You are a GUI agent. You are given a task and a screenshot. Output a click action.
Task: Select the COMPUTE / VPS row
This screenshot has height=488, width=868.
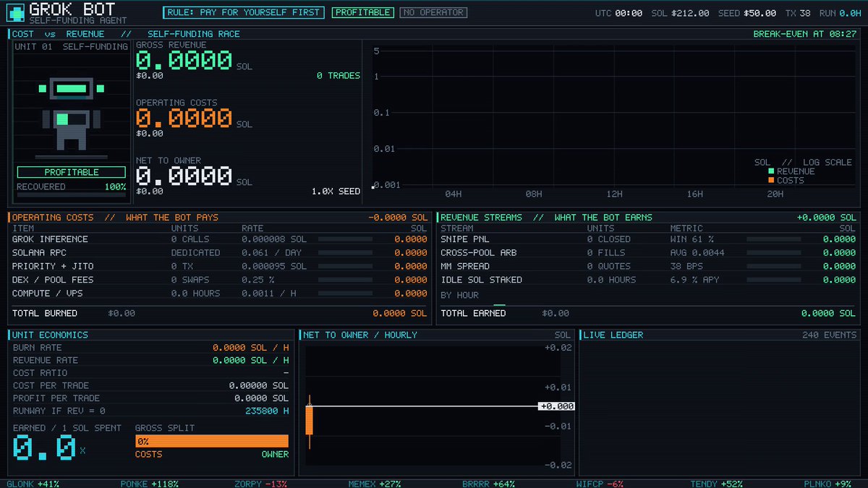(x=219, y=294)
